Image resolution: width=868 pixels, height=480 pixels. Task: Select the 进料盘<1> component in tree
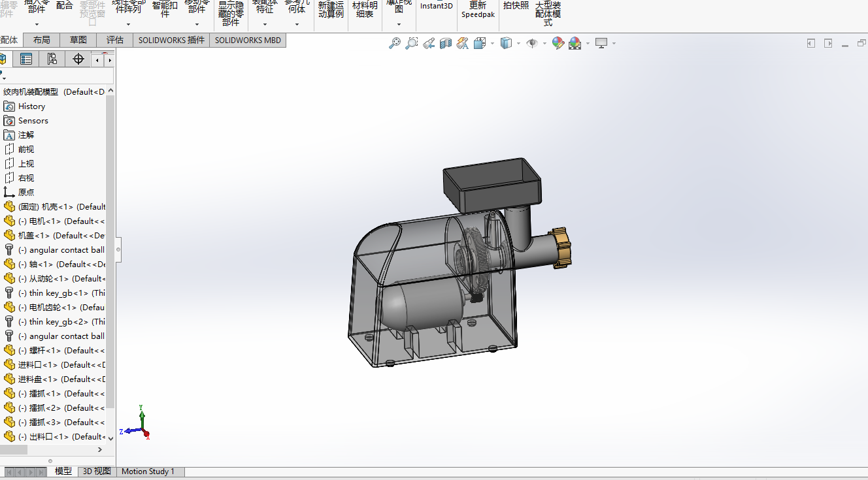59,379
